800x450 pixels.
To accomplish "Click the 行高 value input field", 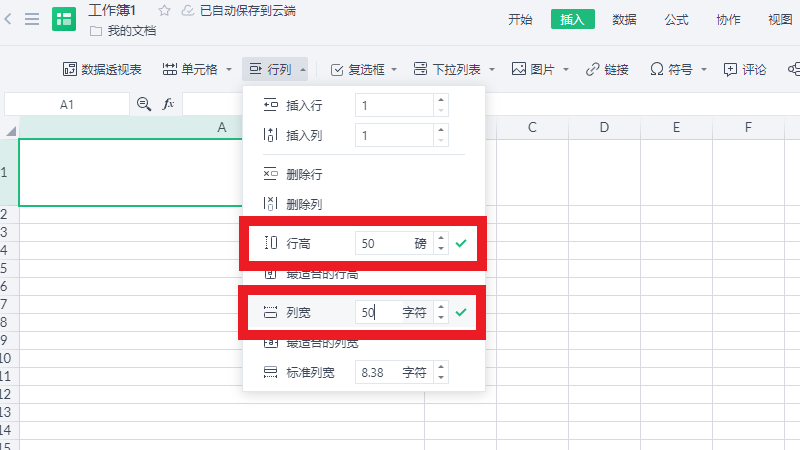I will tap(380, 242).
